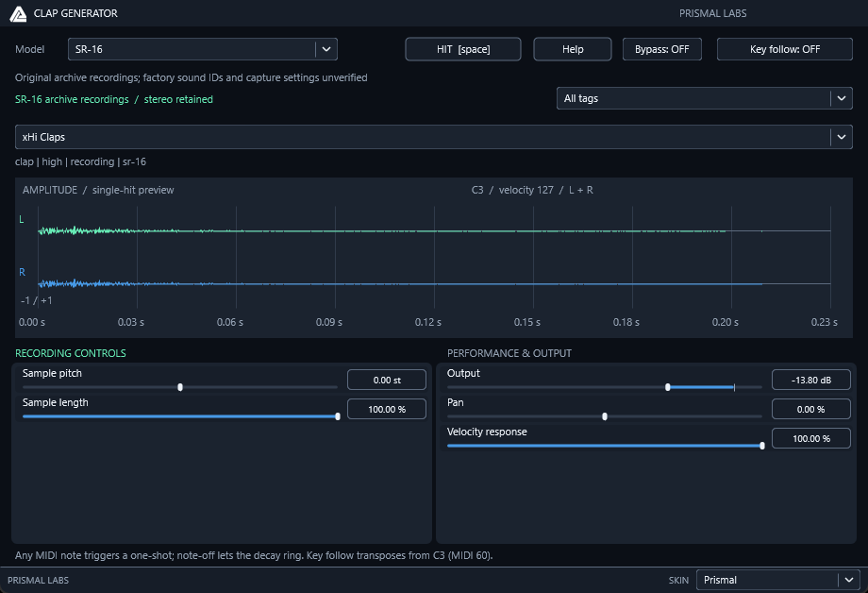Click the Prismal Labs triangle logo icon
Image resolution: width=868 pixels, height=593 pixels.
click(x=18, y=14)
